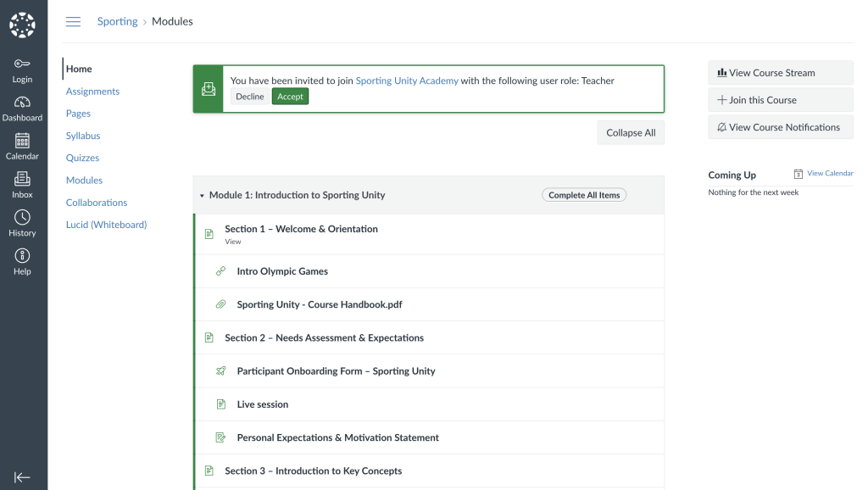868x490 pixels.
Task: Decline the course invitation
Action: click(250, 97)
